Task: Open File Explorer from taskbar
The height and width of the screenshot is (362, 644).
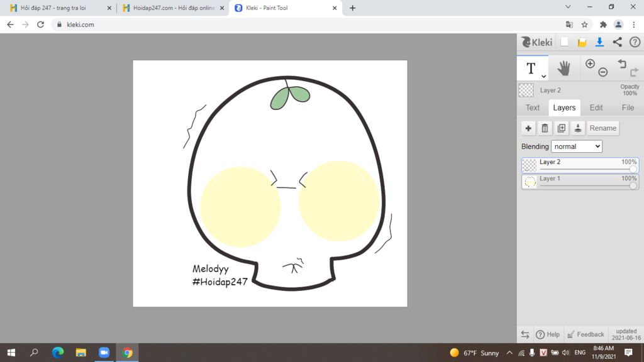Action: 81,353
